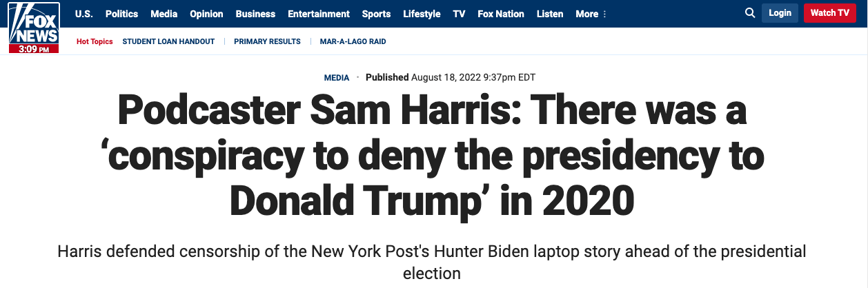This screenshot has height=288, width=868.
Task: Open the Fox Nation link
Action: [x=501, y=14]
